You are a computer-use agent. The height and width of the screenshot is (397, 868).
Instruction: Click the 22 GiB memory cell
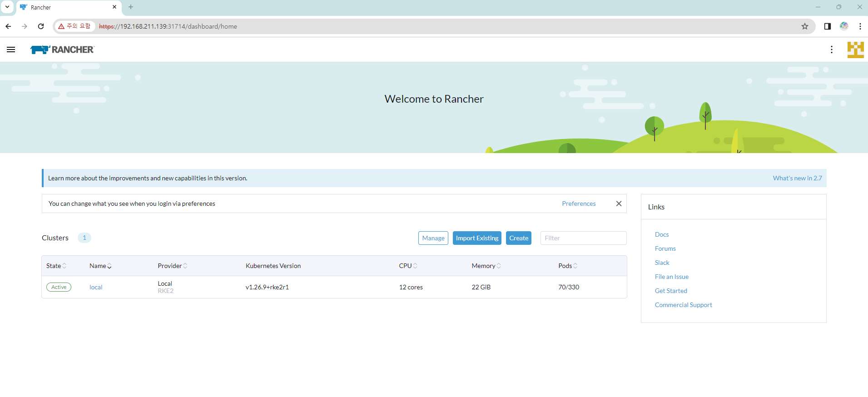tap(481, 287)
